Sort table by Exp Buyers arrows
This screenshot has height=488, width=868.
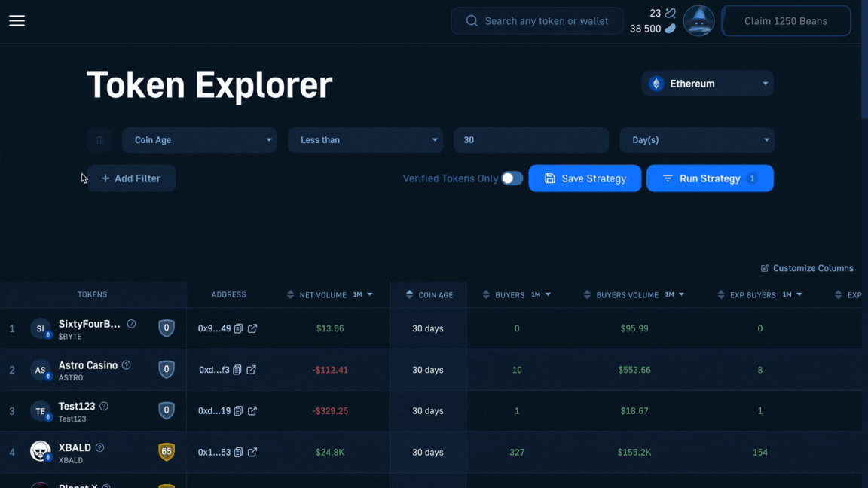point(721,295)
